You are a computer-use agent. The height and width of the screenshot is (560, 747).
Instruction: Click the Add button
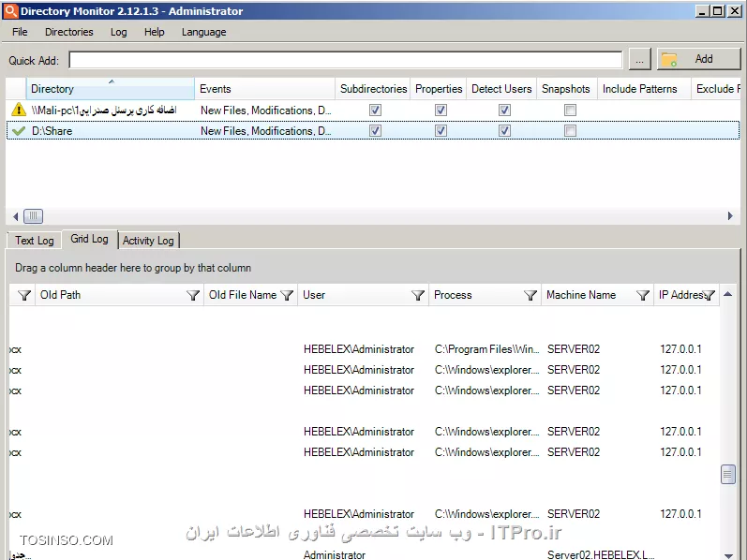click(699, 59)
